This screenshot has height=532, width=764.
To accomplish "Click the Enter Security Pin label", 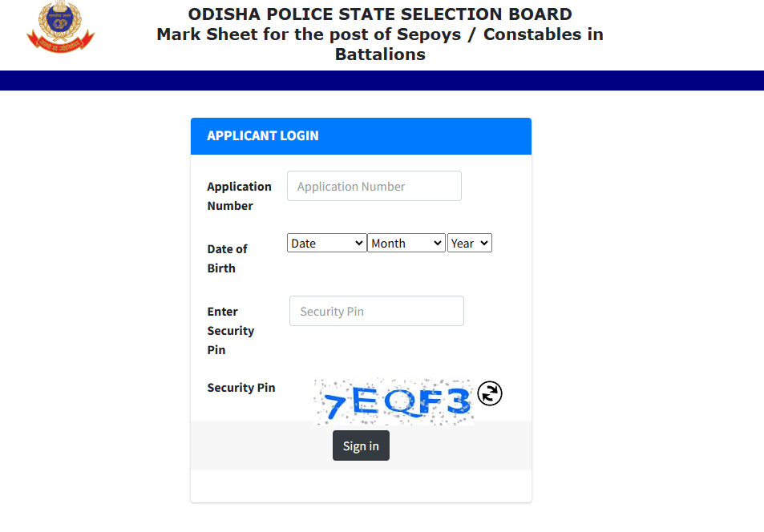I will point(230,330).
